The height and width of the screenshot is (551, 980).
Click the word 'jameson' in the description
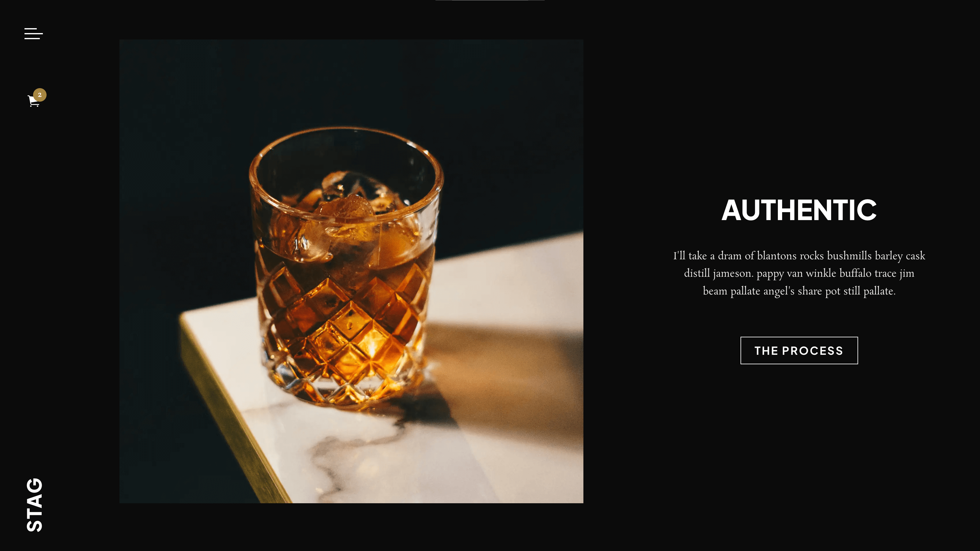click(733, 273)
